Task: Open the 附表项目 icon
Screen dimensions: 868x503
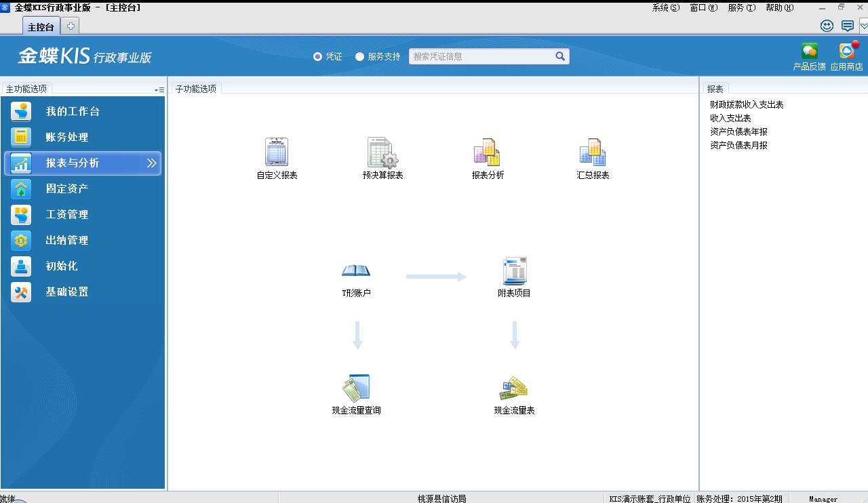Action: pyautogui.click(x=515, y=271)
